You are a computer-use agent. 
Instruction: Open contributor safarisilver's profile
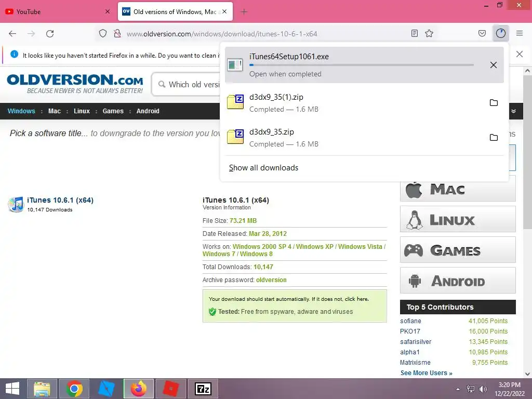[x=416, y=342]
